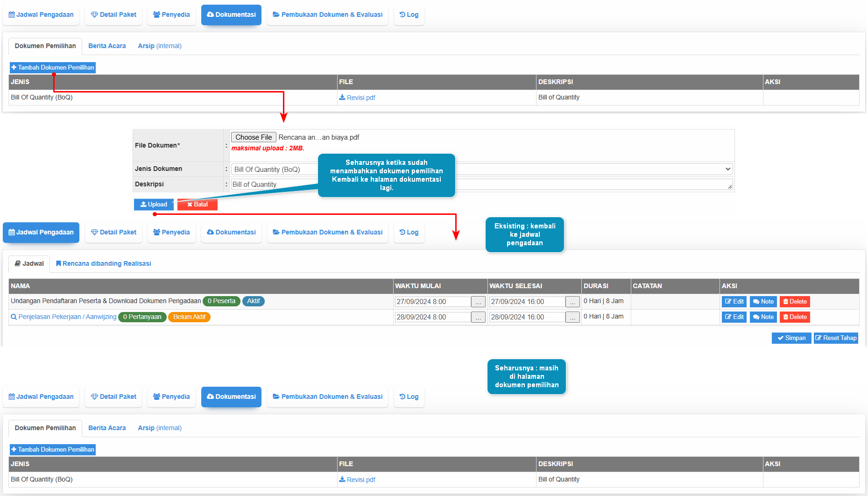The width and height of the screenshot is (868, 496).
Task: Click the green 0 Pertanyaan badge
Action: point(142,317)
